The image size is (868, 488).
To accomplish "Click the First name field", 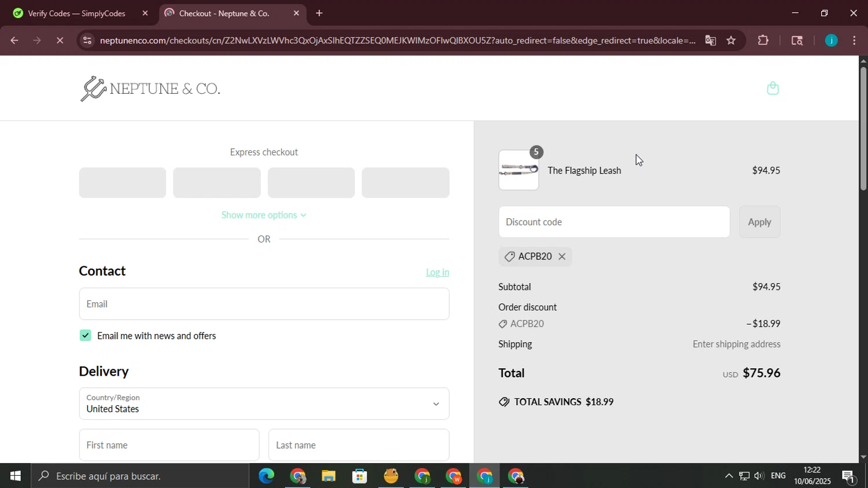I will point(169,445).
